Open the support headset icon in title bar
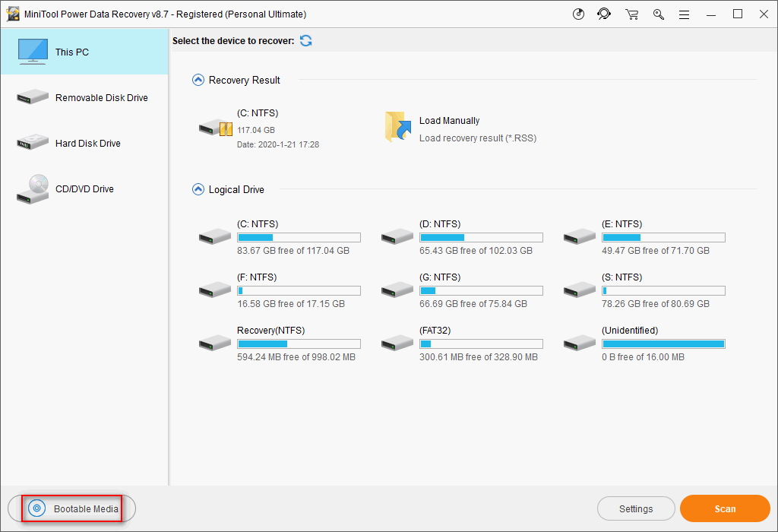 point(604,14)
